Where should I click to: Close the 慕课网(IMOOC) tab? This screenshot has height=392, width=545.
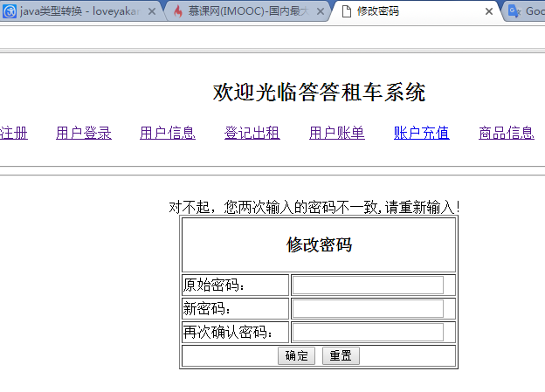[321, 12]
